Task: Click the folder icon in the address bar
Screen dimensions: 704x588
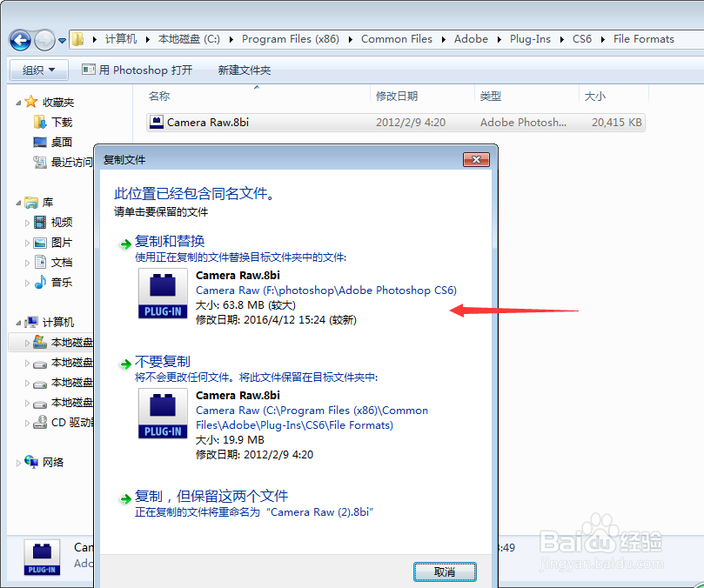Action: [78, 39]
